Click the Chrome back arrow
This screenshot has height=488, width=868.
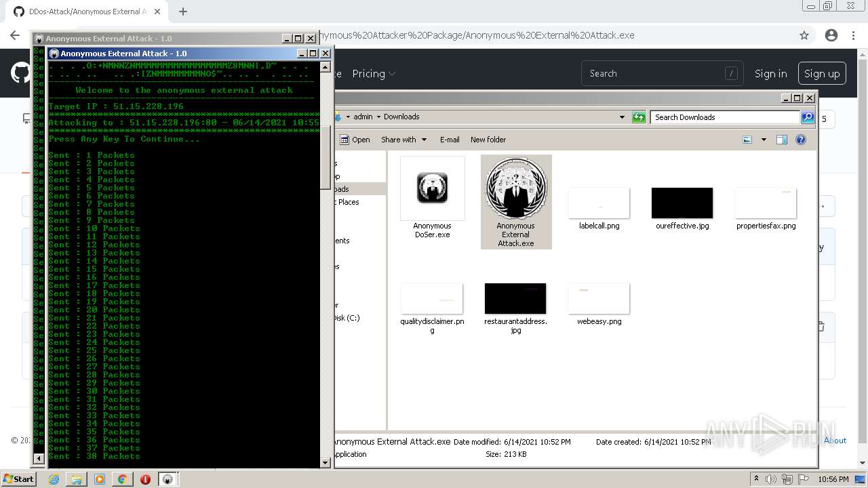pos(15,35)
